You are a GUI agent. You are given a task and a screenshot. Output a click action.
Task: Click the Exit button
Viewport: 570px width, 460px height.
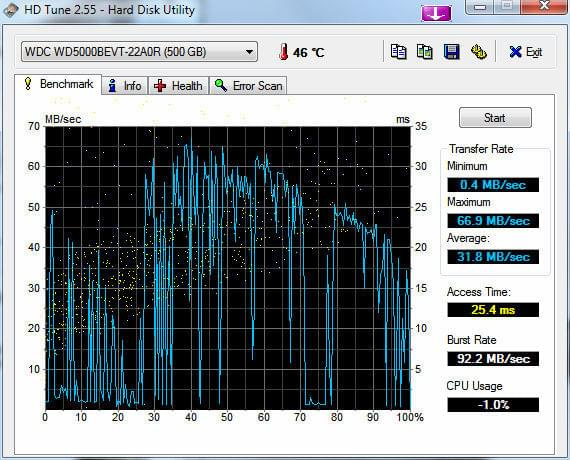[526, 52]
